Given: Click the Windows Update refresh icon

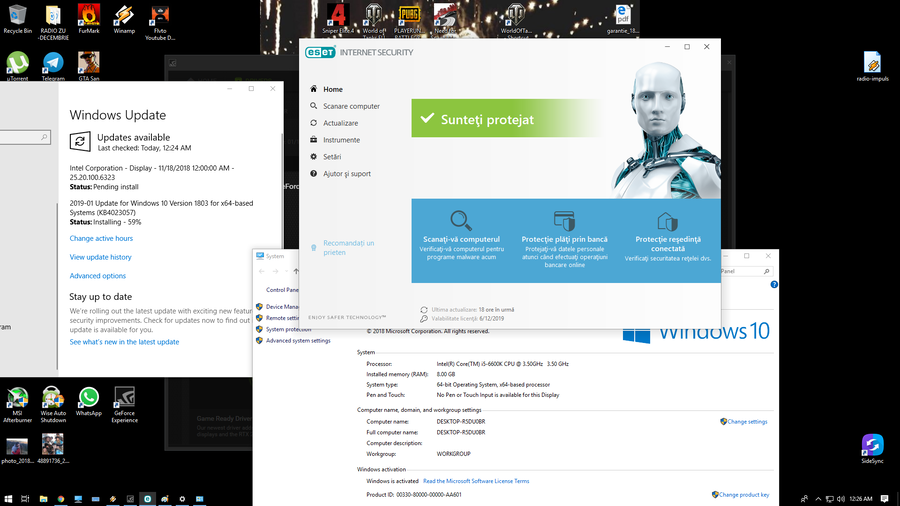Looking at the screenshot, I should point(79,142).
